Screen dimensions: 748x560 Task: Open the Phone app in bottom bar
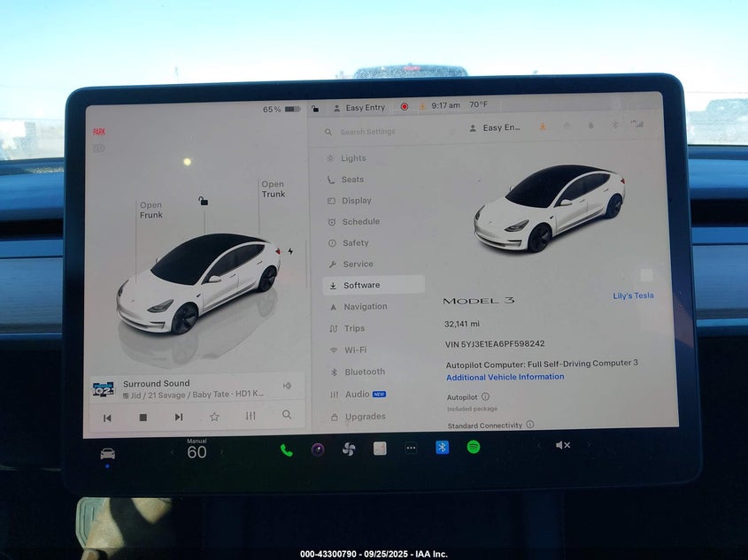click(286, 449)
